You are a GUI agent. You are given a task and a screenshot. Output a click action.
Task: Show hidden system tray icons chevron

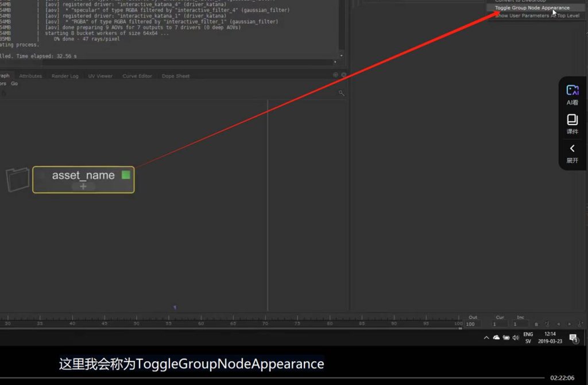pos(486,338)
